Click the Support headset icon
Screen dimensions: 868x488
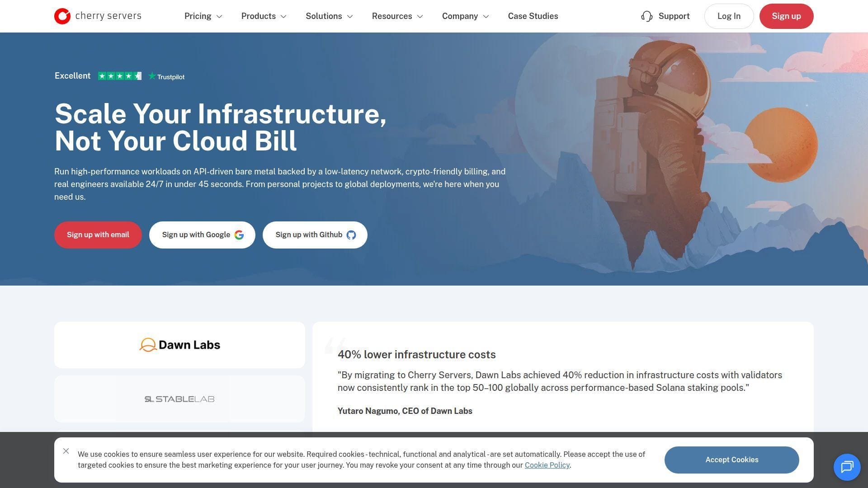[x=647, y=16]
